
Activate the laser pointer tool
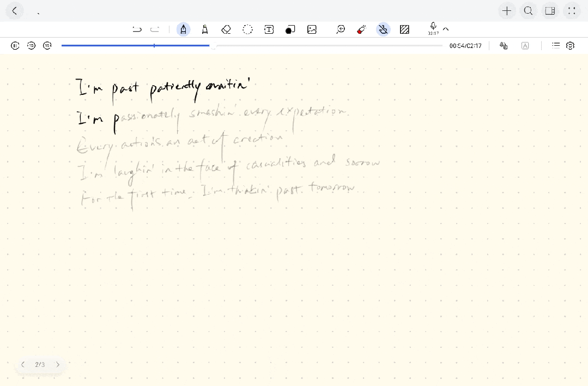361,29
